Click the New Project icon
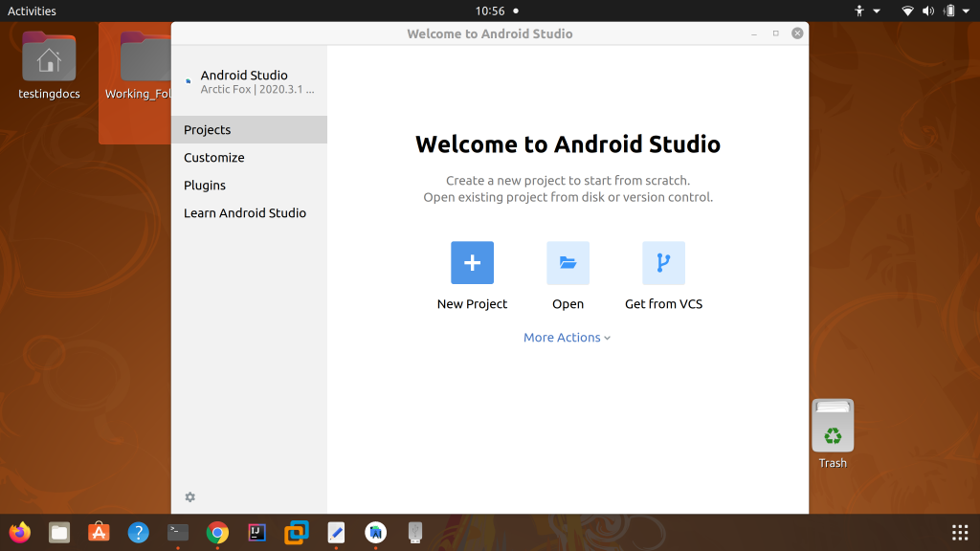This screenshot has width=980, height=551. (472, 262)
